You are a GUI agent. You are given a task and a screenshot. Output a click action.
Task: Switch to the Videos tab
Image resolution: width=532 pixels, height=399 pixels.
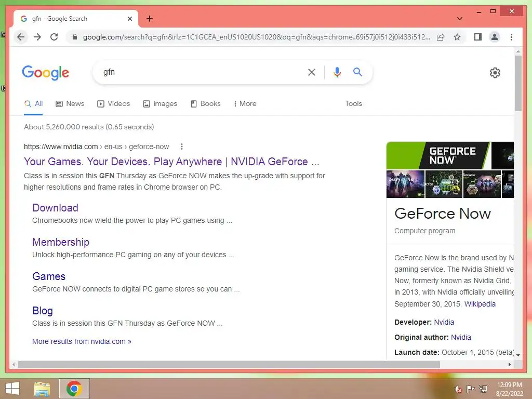[113, 103]
